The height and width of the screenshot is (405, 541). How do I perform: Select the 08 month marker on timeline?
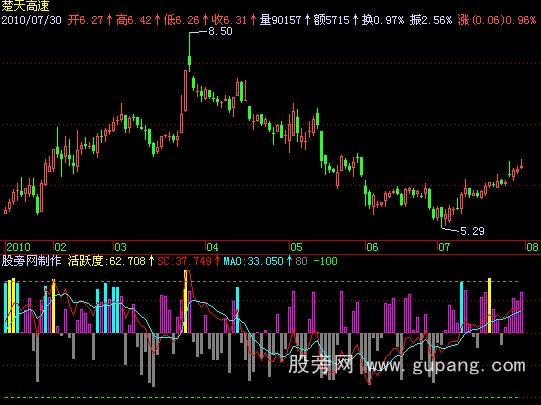[x=532, y=247]
